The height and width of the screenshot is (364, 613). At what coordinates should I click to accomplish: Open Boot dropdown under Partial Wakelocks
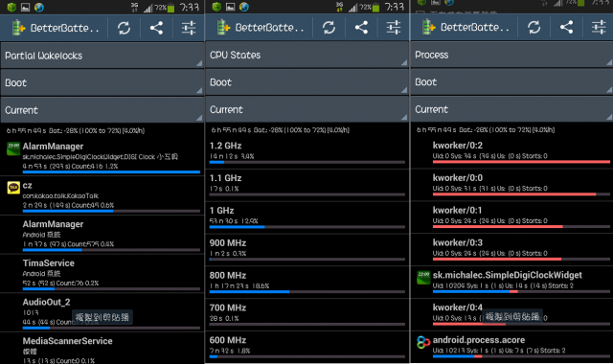(102, 83)
